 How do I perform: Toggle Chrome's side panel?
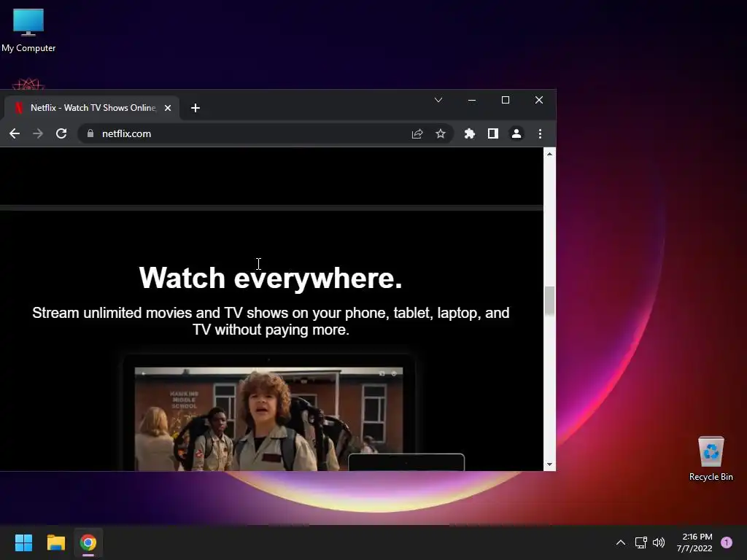[493, 134]
